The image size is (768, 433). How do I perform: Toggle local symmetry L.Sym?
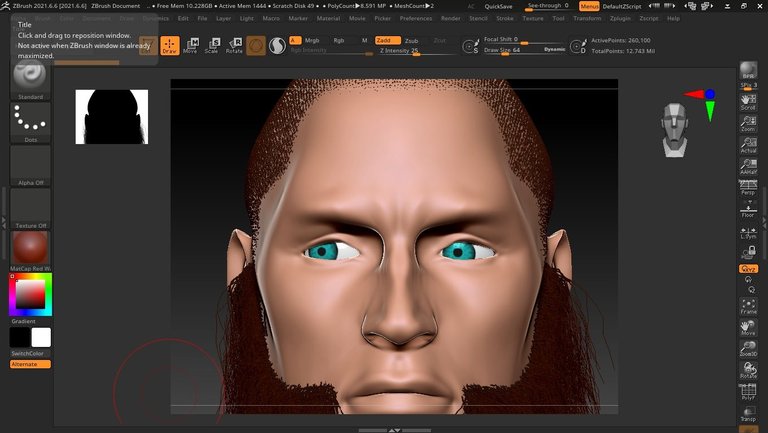point(748,233)
